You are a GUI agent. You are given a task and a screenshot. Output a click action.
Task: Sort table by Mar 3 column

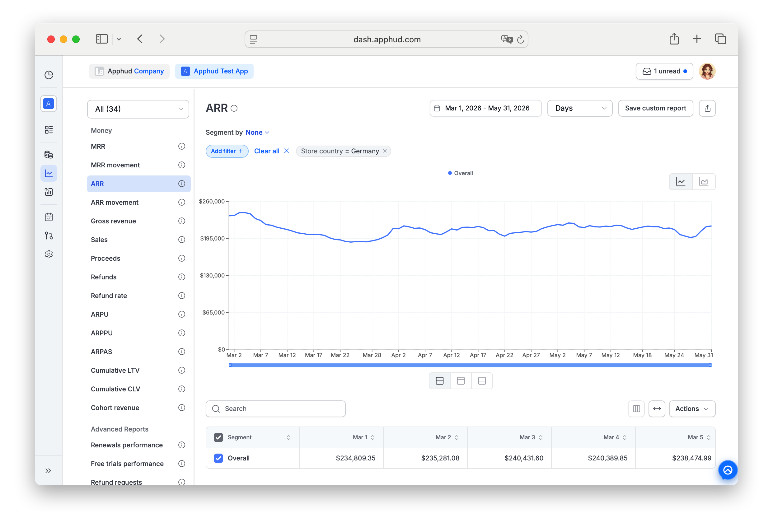541,437
